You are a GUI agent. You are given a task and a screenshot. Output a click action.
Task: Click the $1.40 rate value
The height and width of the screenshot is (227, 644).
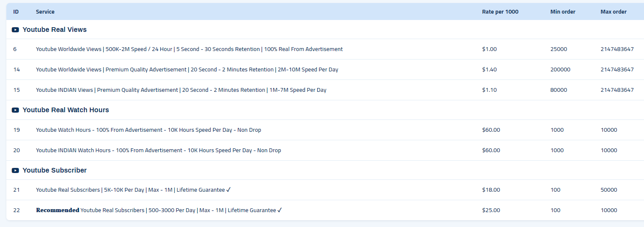489,70
